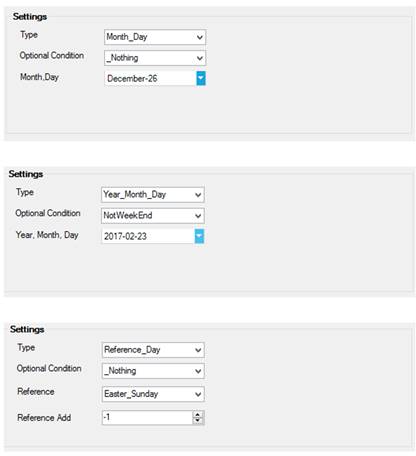Click the Settings heading above Reference_Day type

pyautogui.click(x=27, y=329)
